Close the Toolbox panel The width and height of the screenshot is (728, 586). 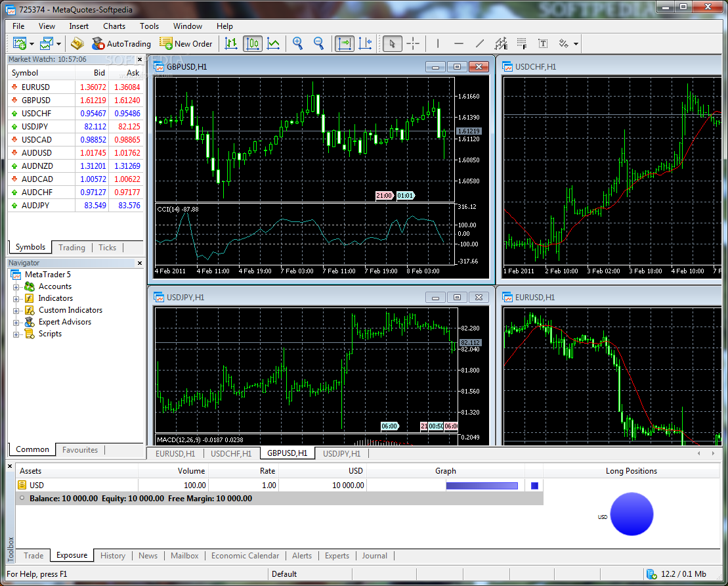point(11,466)
